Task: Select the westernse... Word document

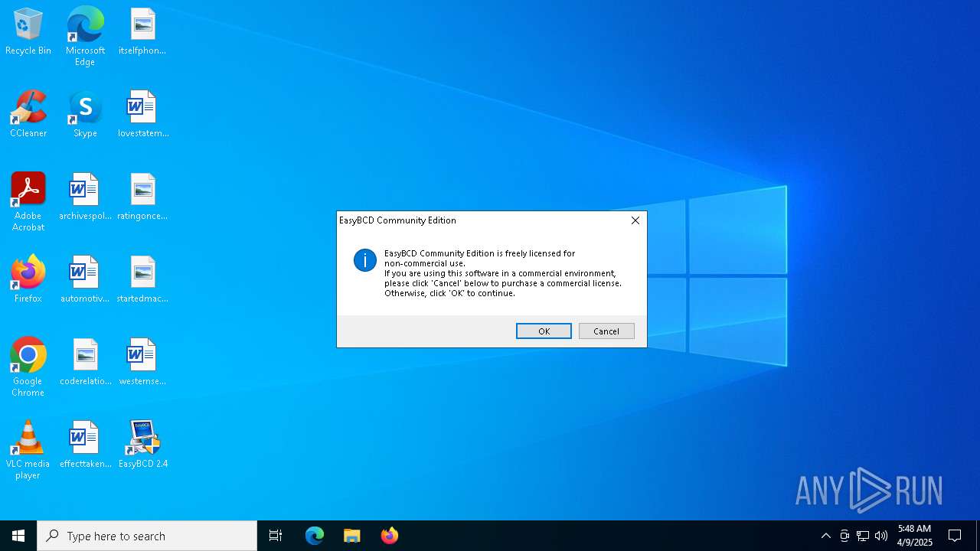Action: pyautogui.click(x=142, y=363)
